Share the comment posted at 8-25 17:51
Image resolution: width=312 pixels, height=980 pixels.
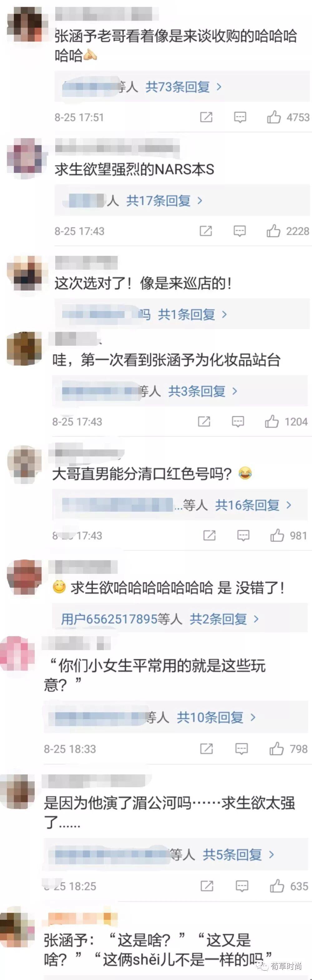pyautogui.click(x=206, y=117)
